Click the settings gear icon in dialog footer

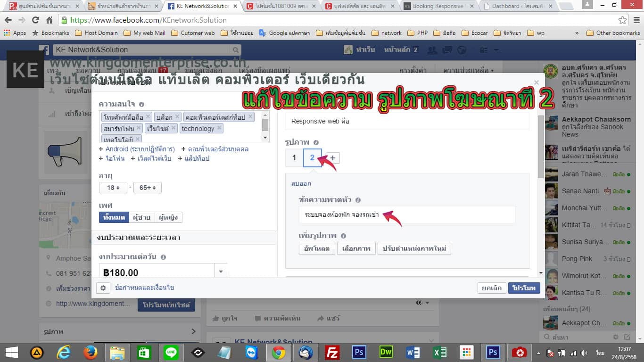coord(103,288)
